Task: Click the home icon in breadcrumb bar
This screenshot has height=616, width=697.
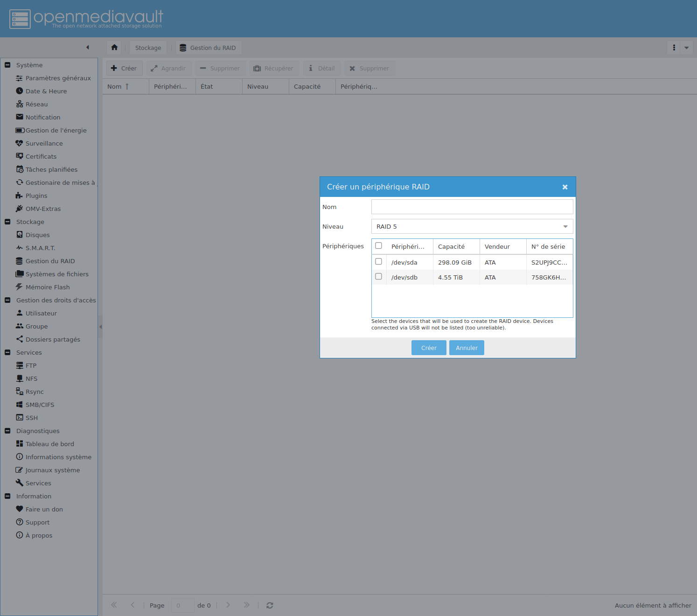Action: [x=114, y=48]
